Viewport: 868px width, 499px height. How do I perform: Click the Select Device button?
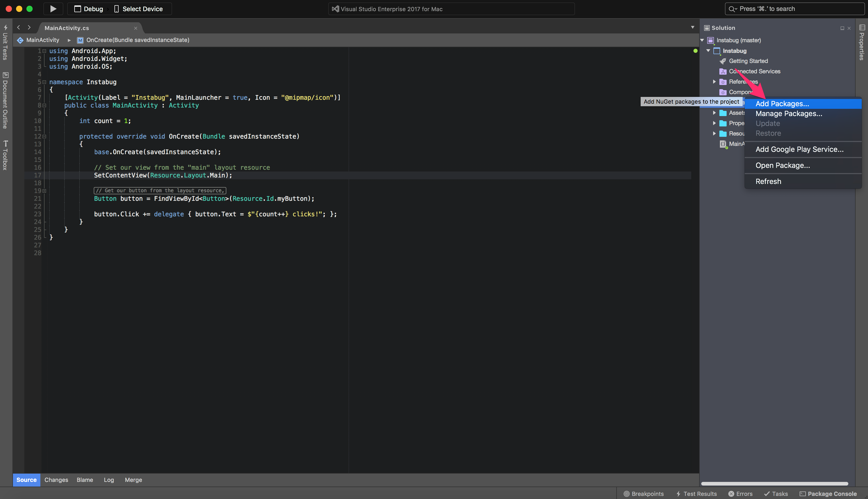click(138, 9)
